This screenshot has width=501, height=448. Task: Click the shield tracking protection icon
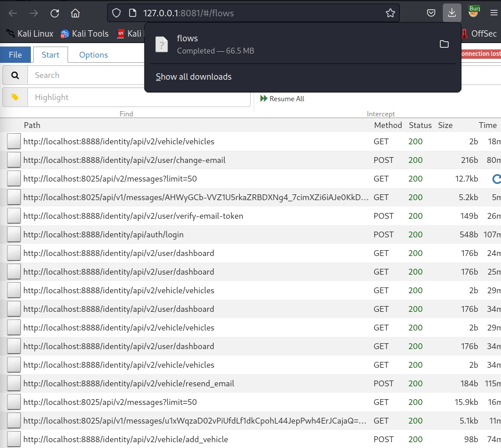point(116,13)
